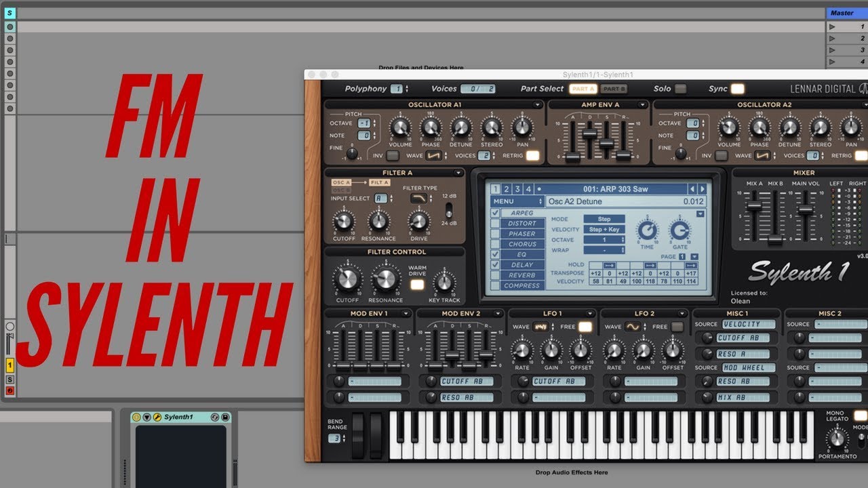
Task: Open arpeggiator Octave dropdown
Action: (x=604, y=240)
